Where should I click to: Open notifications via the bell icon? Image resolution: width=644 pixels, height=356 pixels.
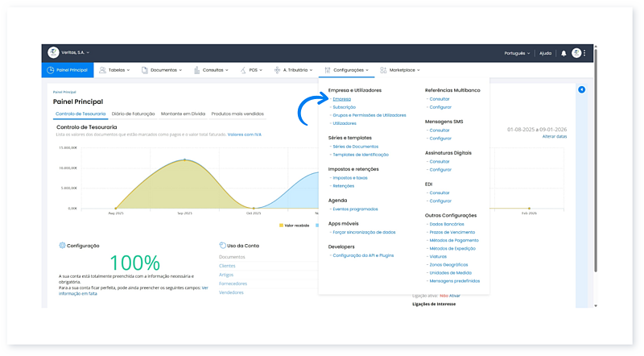pyautogui.click(x=563, y=53)
